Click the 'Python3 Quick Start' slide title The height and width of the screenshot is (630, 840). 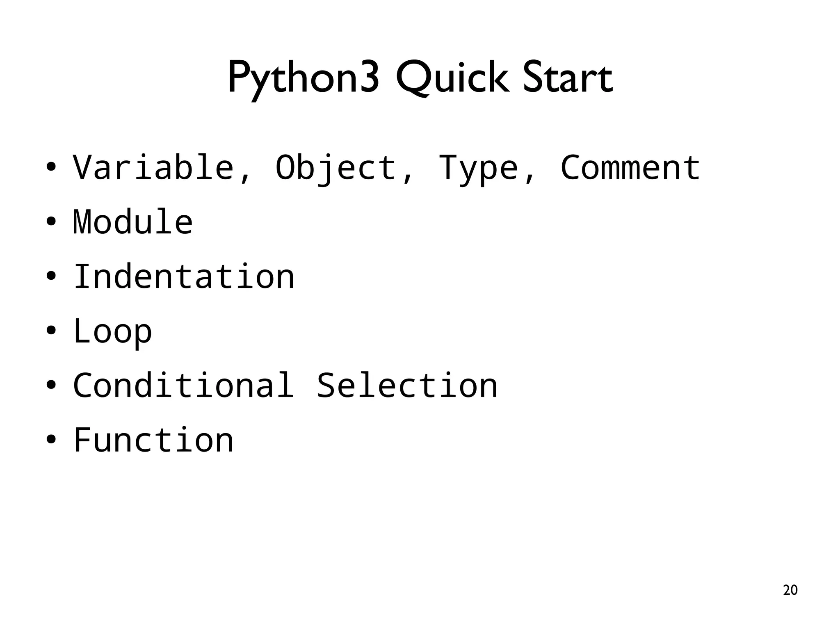point(420,78)
